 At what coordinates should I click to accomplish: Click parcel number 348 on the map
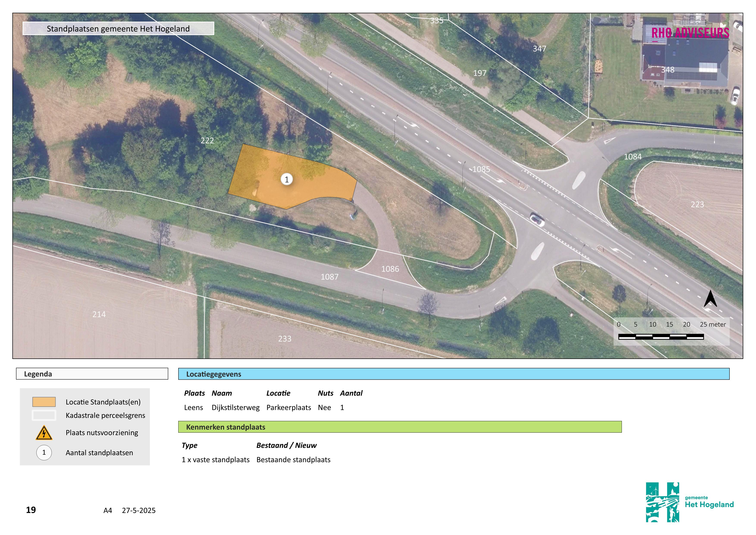tap(668, 70)
